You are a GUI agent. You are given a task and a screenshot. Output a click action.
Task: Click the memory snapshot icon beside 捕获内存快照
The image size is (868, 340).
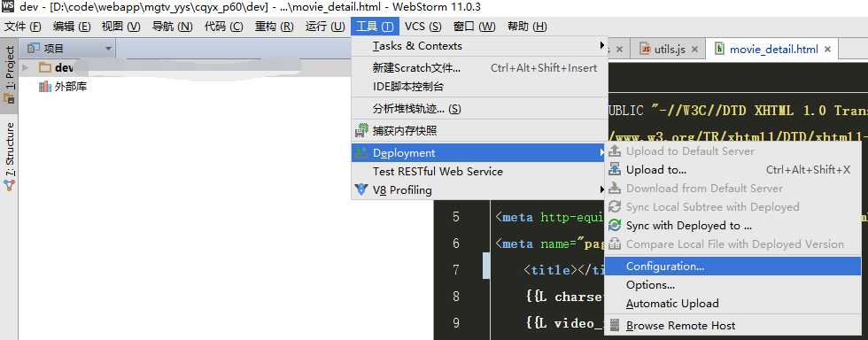tap(361, 131)
